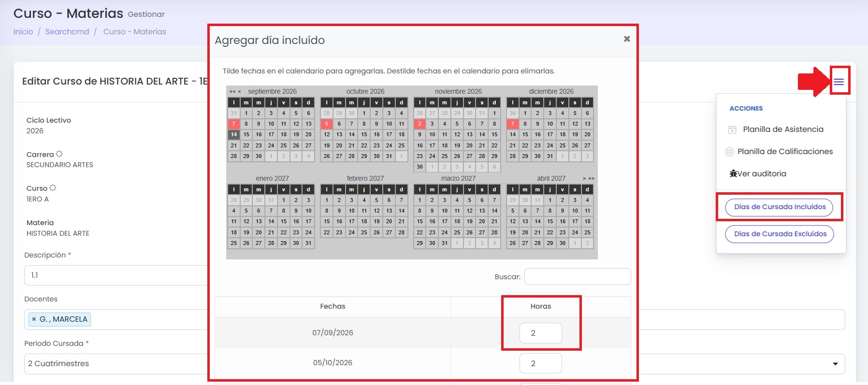This screenshot has width=868, height=385.
Task: Untick highlighted 2 in noviembre 2026
Action: 420,124
